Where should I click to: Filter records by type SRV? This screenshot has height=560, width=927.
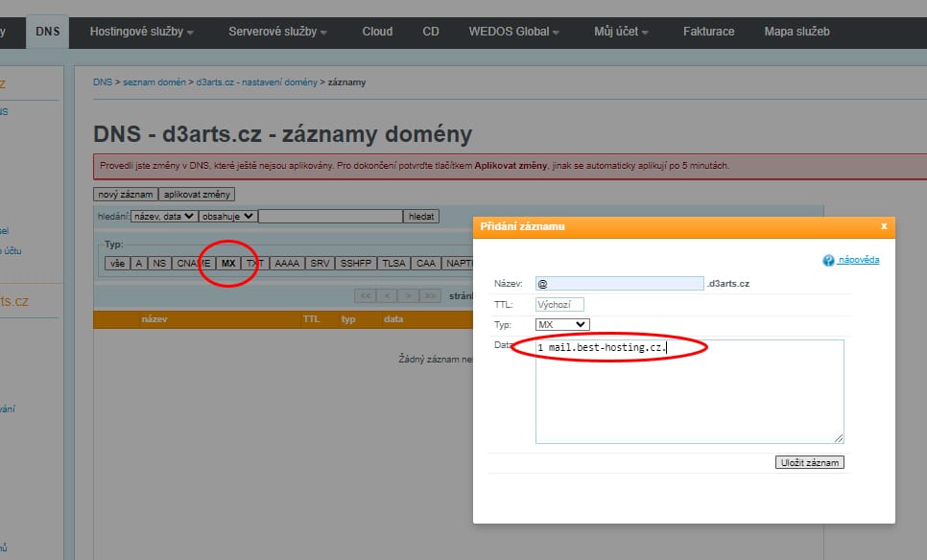320,264
